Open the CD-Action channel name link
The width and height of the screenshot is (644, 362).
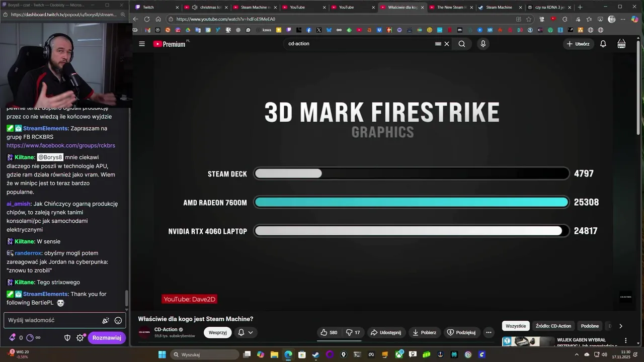pyautogui.click(x=166, y=329)
